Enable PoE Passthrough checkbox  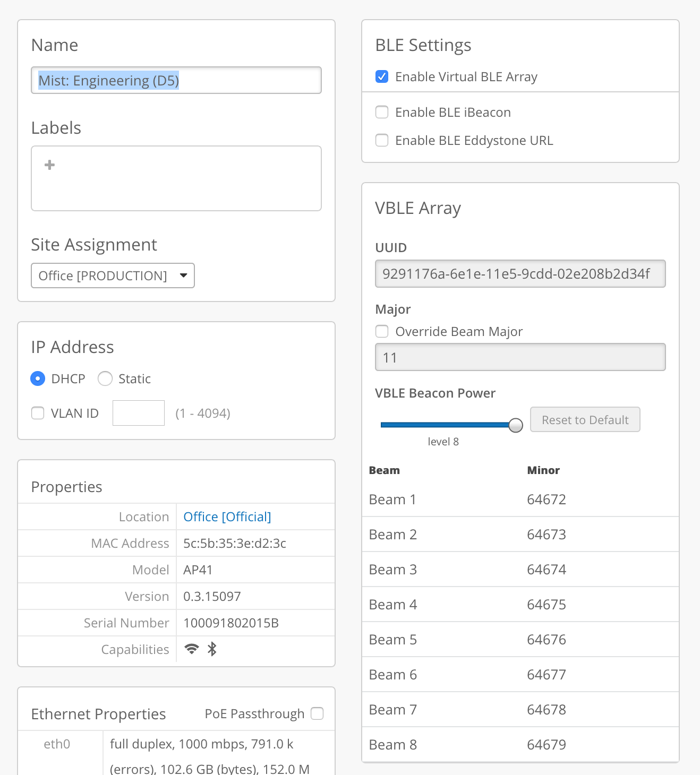pyautogui.click(x=317, y=713)
